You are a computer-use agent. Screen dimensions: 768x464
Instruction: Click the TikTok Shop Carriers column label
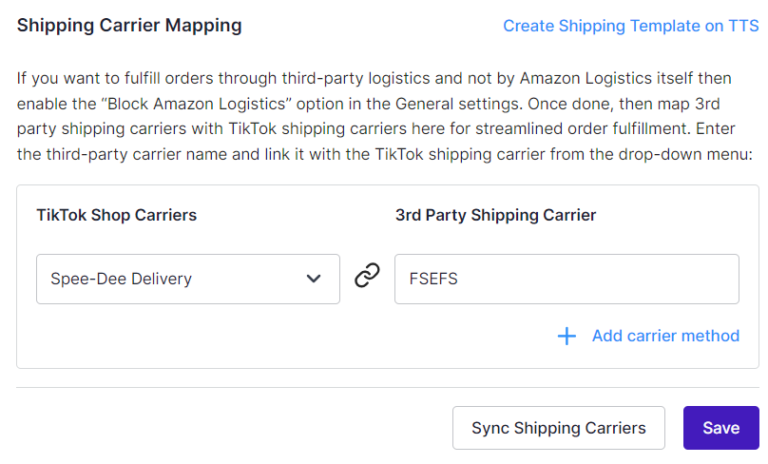[x=117, y=215]
